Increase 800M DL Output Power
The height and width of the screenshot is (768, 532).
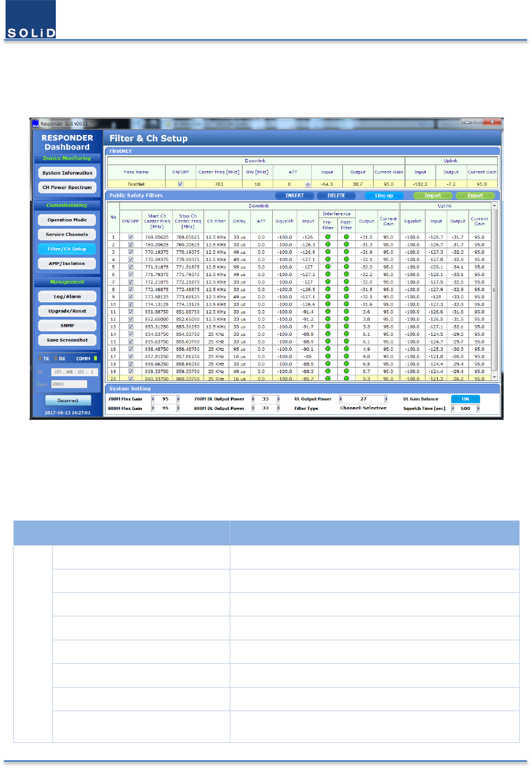[278, 408]
